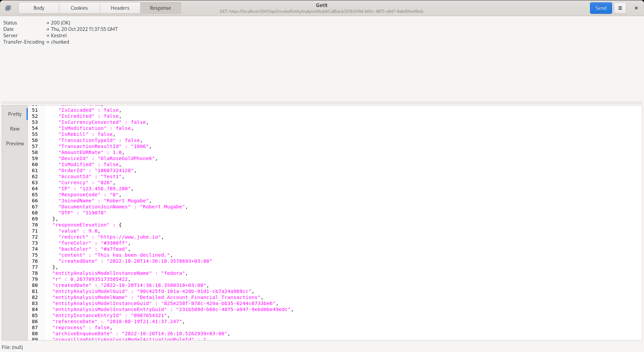Click the "reprocess" false line

point(82,328)
